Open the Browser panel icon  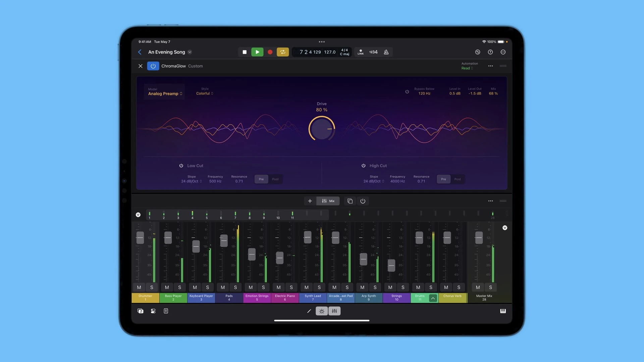point(140,311)
